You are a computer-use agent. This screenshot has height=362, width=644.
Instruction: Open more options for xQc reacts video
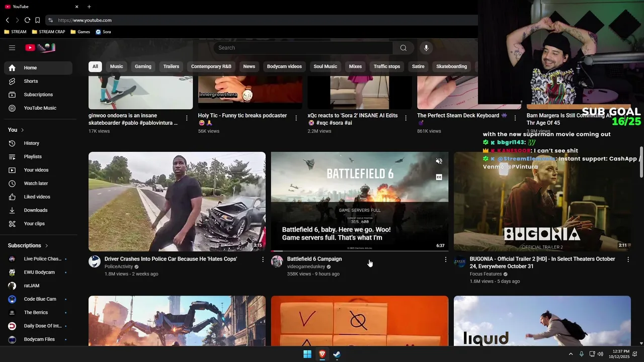click(x=406, y=118)
